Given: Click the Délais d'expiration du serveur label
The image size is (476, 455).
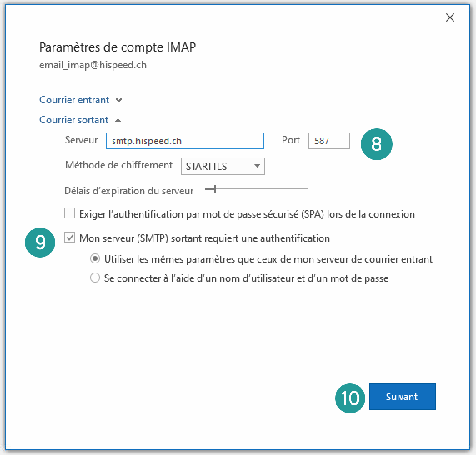Looking at the screenshot, I should coord(129,190).
